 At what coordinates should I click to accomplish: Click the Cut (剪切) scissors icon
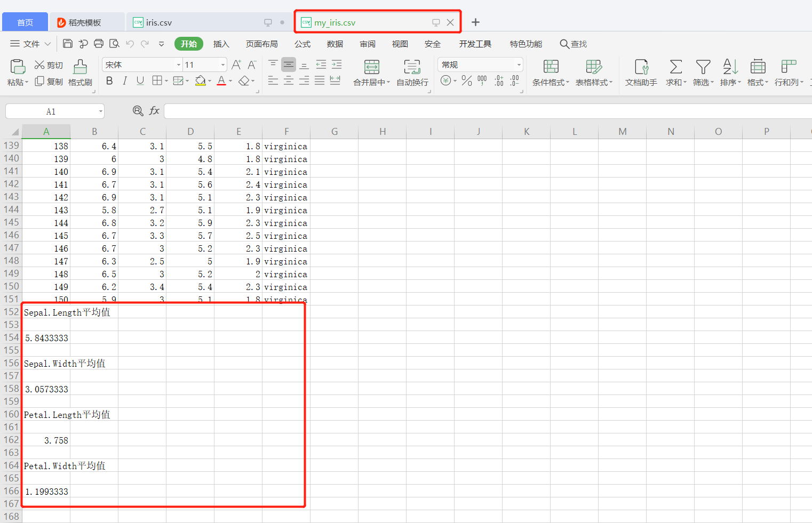point(39,65)
